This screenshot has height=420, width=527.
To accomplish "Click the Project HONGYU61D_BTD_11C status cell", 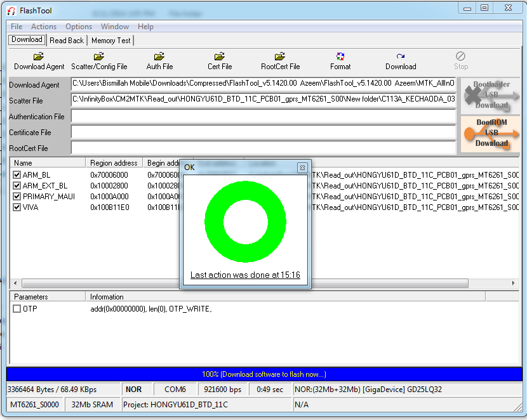I will (206, 405).
